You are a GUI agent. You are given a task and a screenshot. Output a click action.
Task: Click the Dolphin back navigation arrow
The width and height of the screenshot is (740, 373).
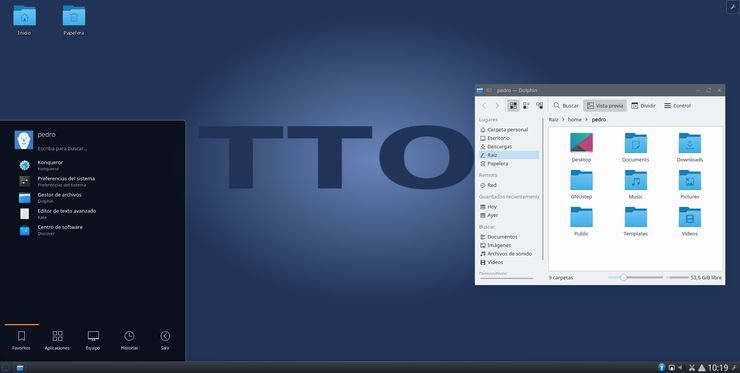[484, 106]
